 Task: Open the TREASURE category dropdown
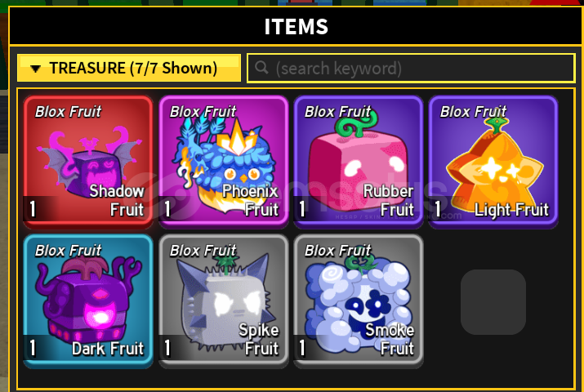tap(129, 68)
